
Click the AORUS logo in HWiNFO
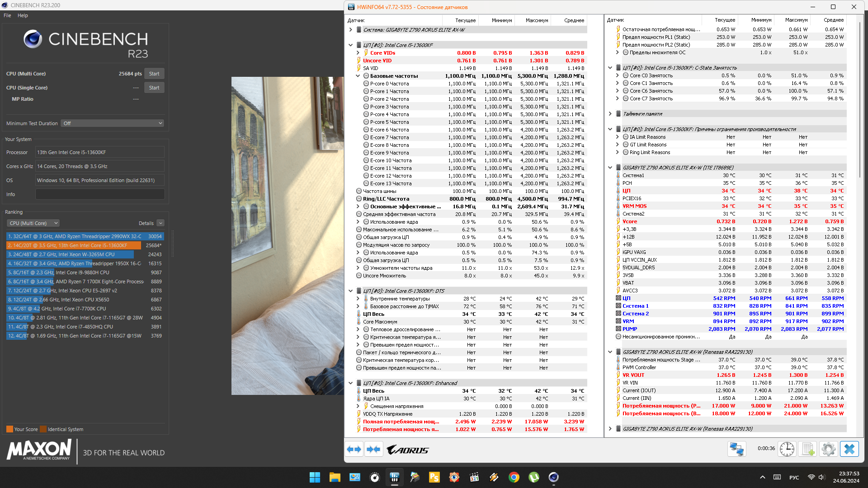click(x=408, y=450)
